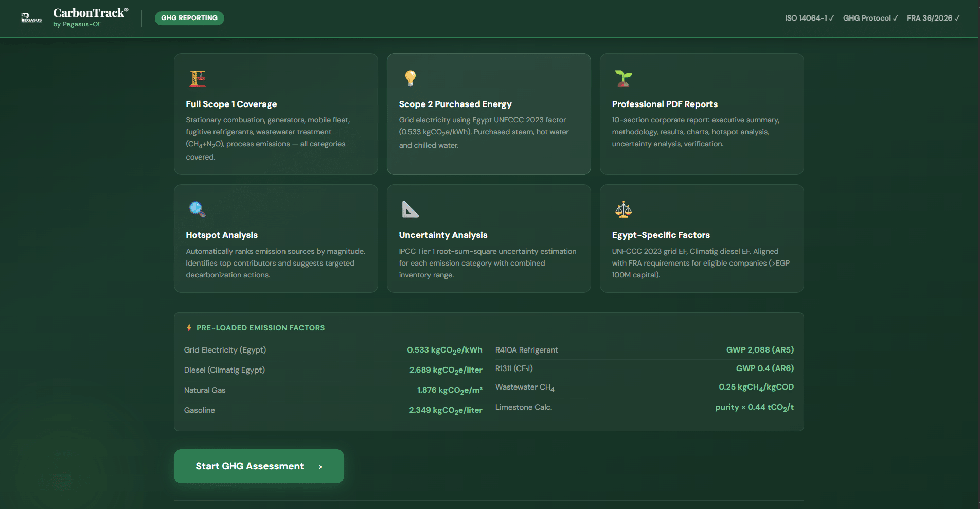Click the triangle ruler Uncertainty Analysis icon
Viewport: 980px width, 509px height.
[x=410, y=209]
